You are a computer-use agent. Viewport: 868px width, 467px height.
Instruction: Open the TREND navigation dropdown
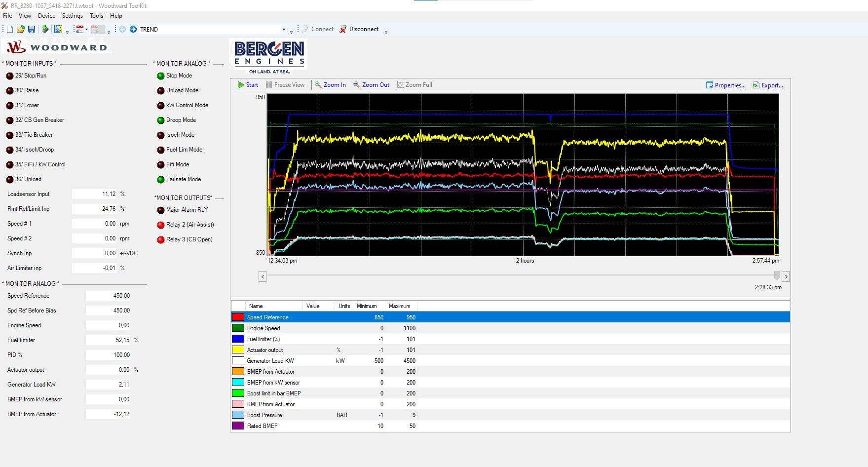(x=283, y=29)
